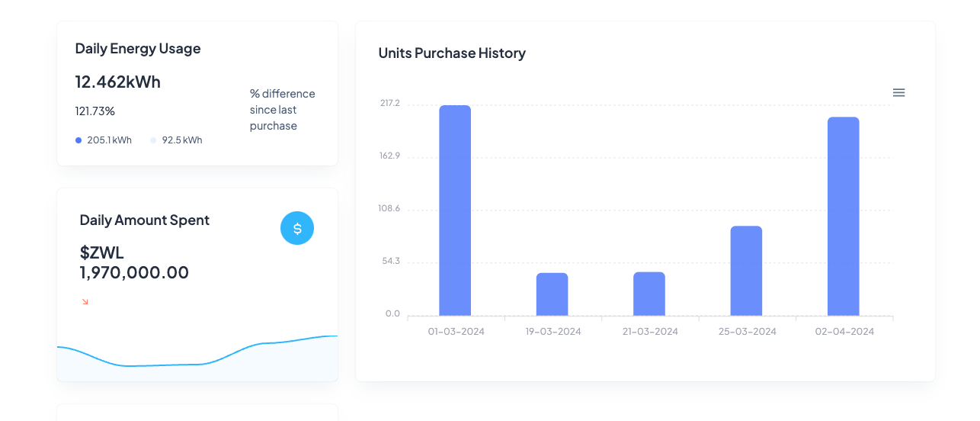Click the 162.9 y-axis label

point(390,156)
